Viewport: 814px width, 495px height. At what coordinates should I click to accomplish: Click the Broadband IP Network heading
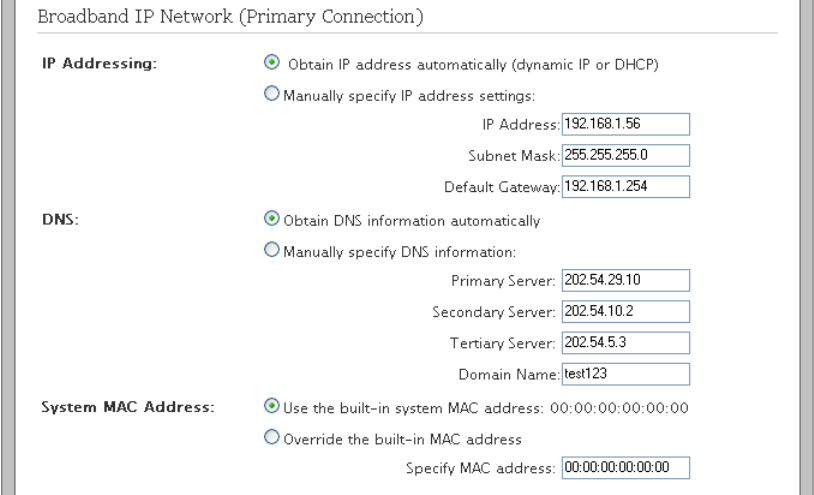point(230,16)
